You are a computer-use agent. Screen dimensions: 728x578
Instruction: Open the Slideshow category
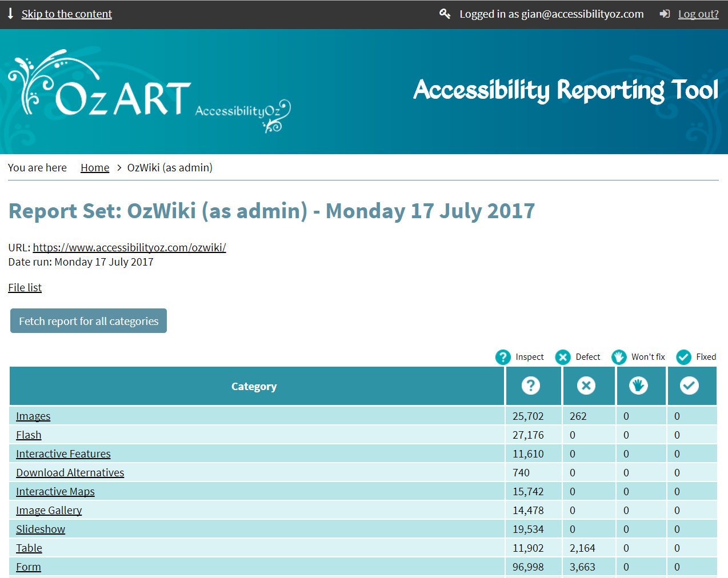[x=41, y=529]
